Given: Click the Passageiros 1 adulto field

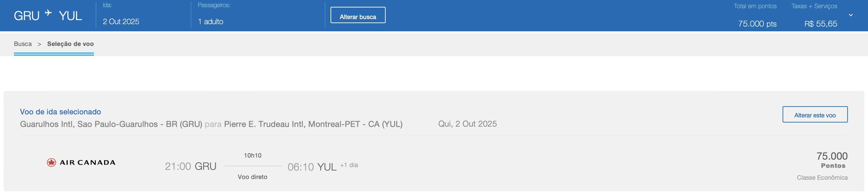Looking at the screenshot, I should (x=211, y=22).
